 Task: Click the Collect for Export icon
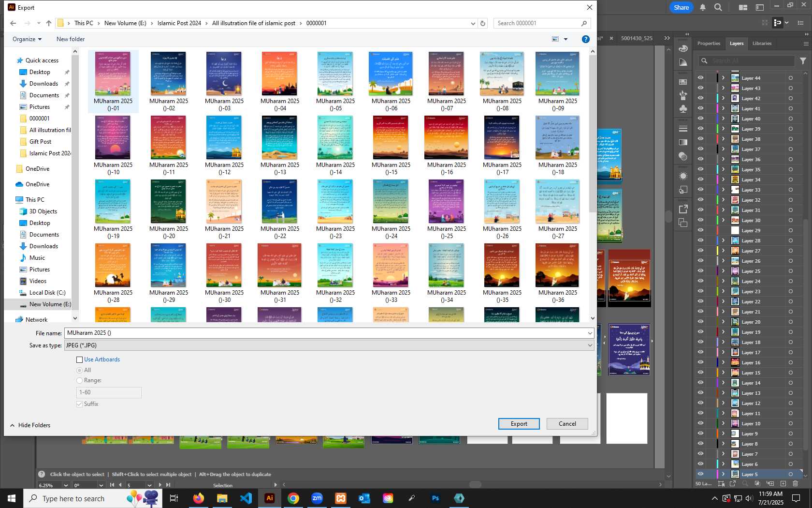(x=733, y=483)
